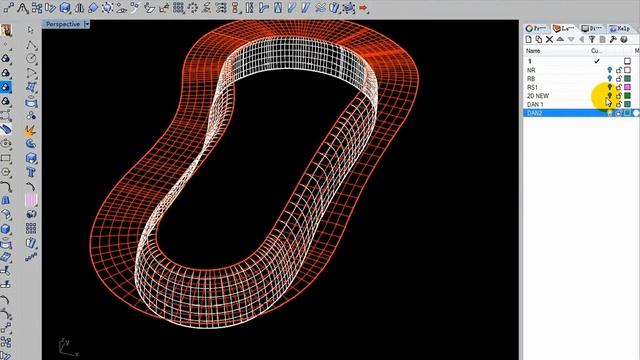Select the Polyline tool in left toolbar
The height and width of the screenshot is (360, 640).
(x=31, y=45)
